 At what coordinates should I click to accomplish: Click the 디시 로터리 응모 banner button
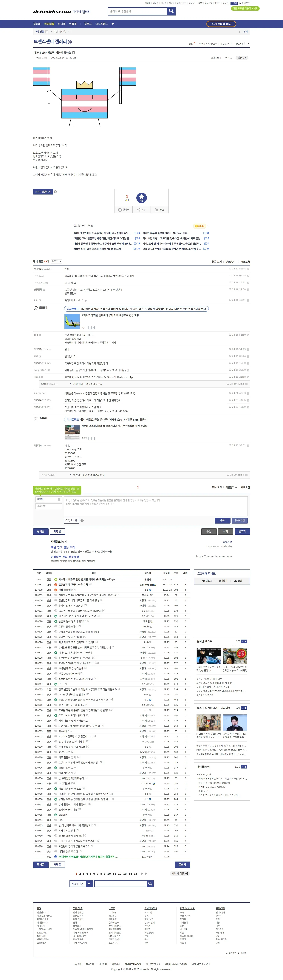tap(221, 24)
